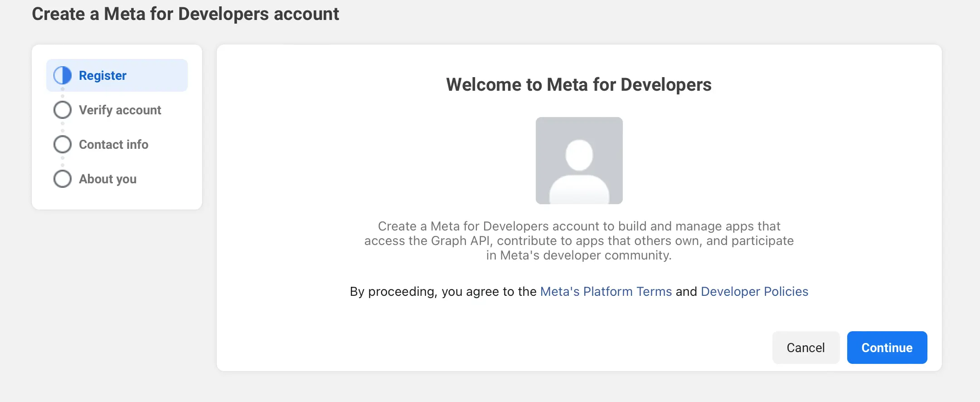
Task: Go to the Verify account step label
Action: coord(120,110)
